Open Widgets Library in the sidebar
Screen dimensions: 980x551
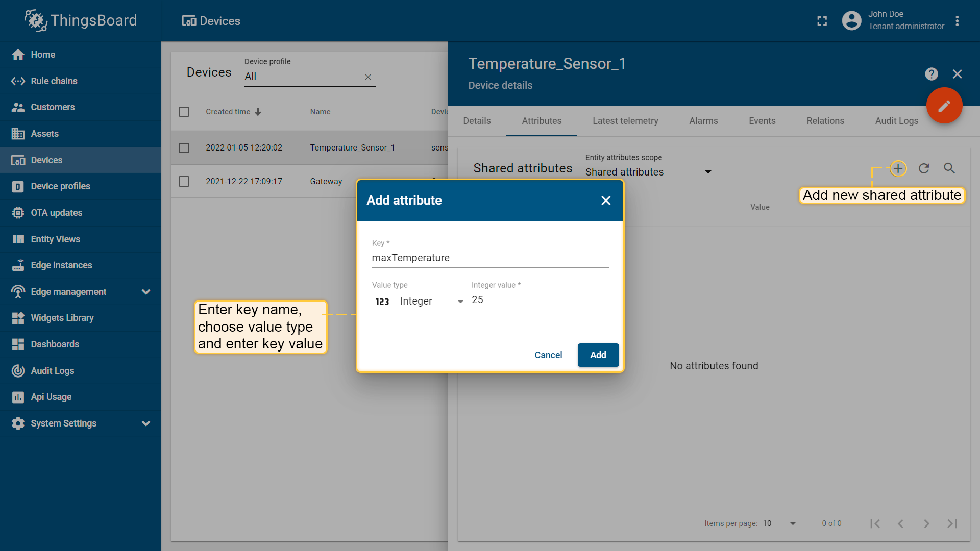coord(62,318)
